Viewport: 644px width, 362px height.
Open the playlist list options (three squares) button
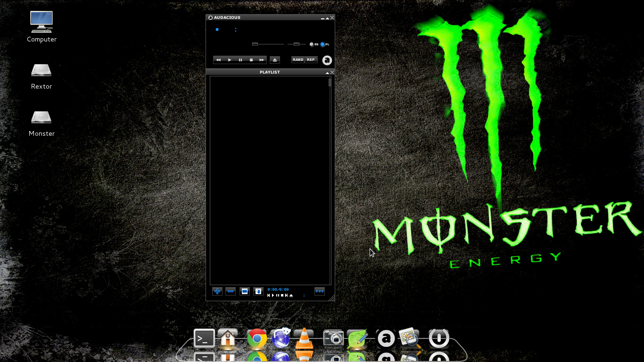320,291
